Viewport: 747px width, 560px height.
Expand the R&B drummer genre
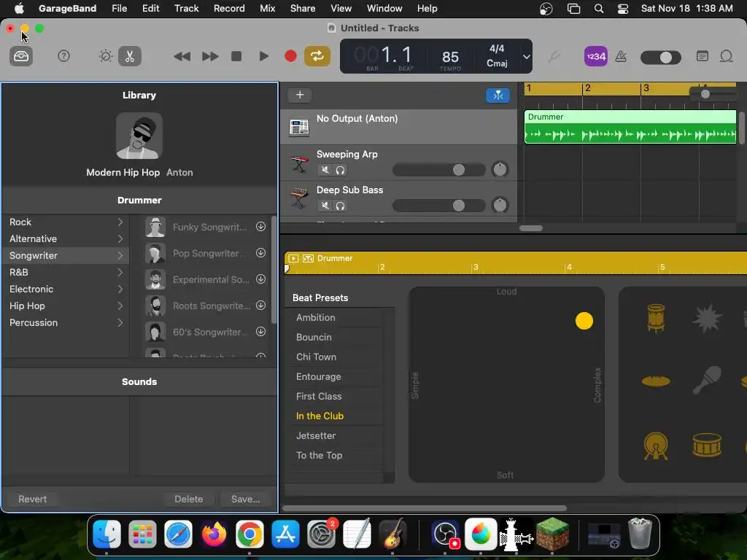tap(120, 273)
